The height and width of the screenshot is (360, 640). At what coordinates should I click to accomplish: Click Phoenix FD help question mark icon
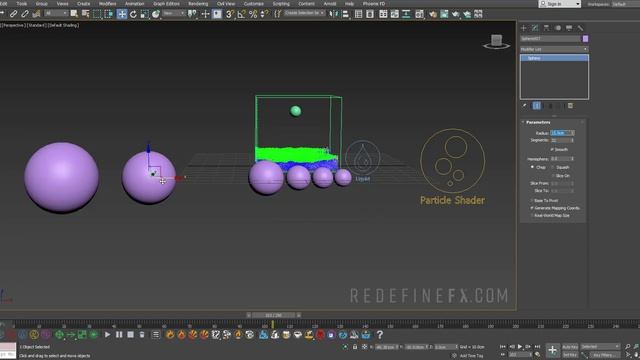point(380,335)
